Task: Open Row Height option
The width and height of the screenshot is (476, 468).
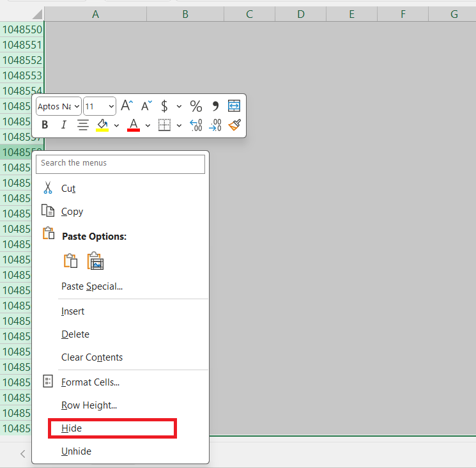Action: click(x=120, y=405)
